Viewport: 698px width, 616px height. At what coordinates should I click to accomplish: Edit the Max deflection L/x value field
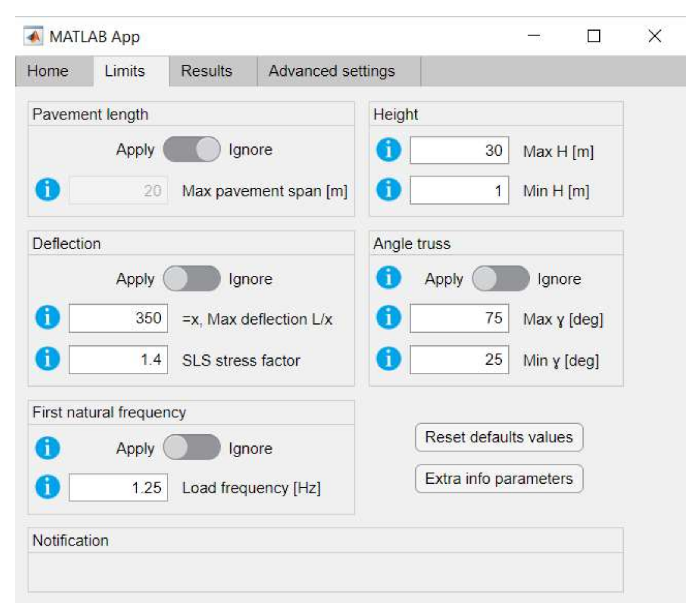118,318
